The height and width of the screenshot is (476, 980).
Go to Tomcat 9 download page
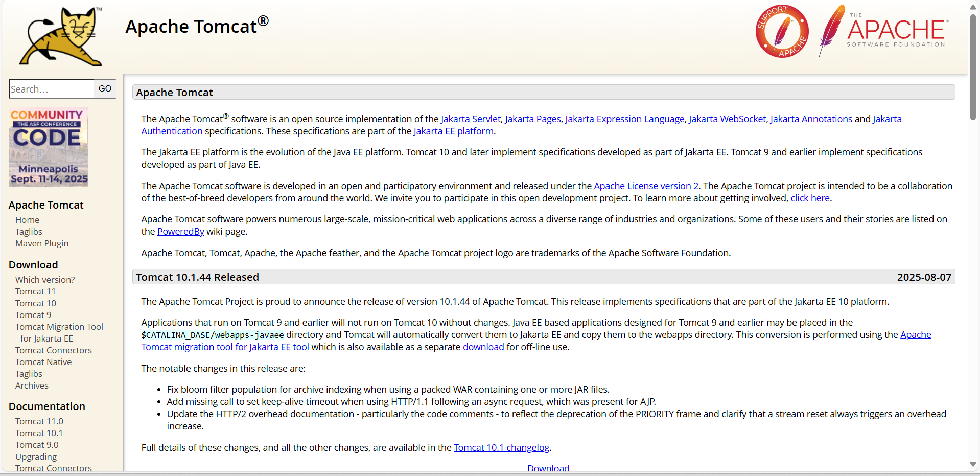point(33,315)
